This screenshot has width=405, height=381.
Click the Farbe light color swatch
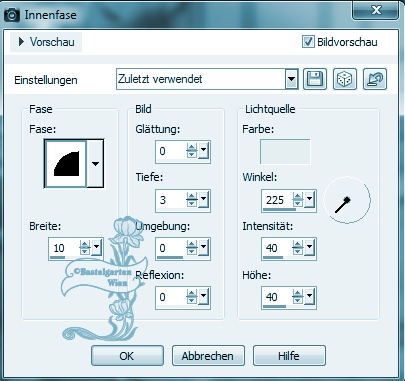[285, 152]
